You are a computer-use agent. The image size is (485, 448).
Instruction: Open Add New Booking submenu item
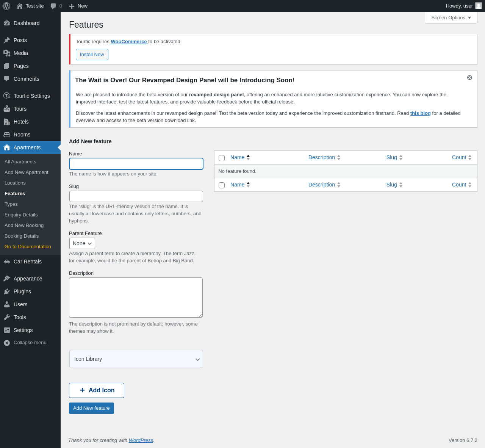(24, 225)
